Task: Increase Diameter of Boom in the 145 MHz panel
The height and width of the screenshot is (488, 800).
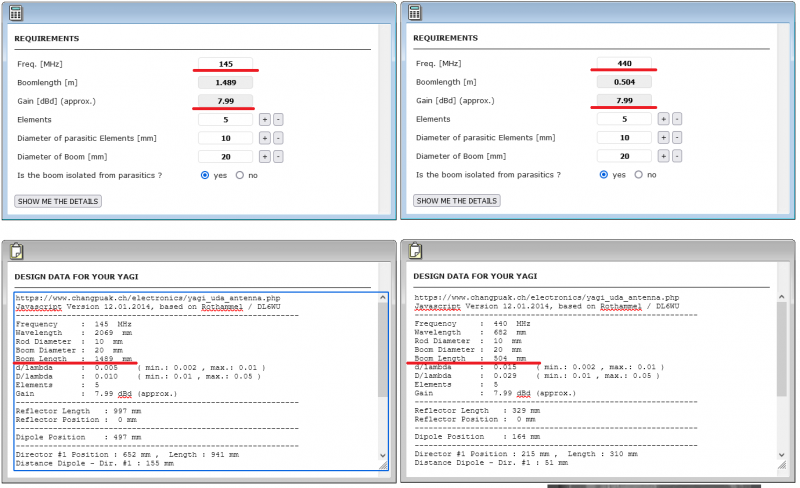Action: 264,156
